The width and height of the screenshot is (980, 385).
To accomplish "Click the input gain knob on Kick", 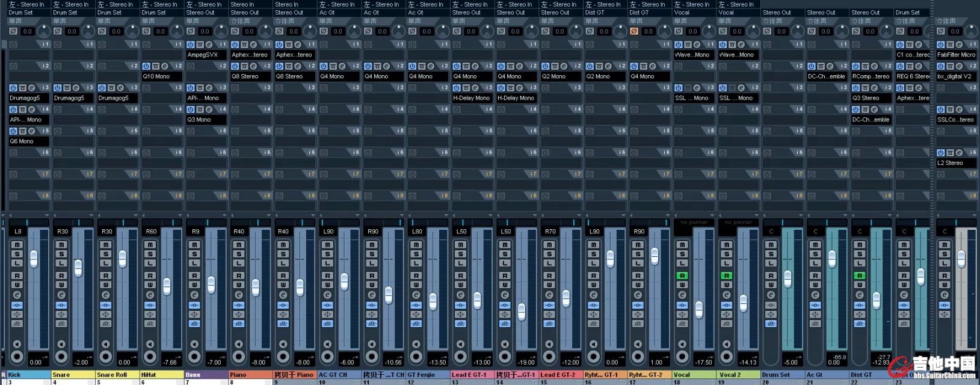I will click(x=43, y=31).
